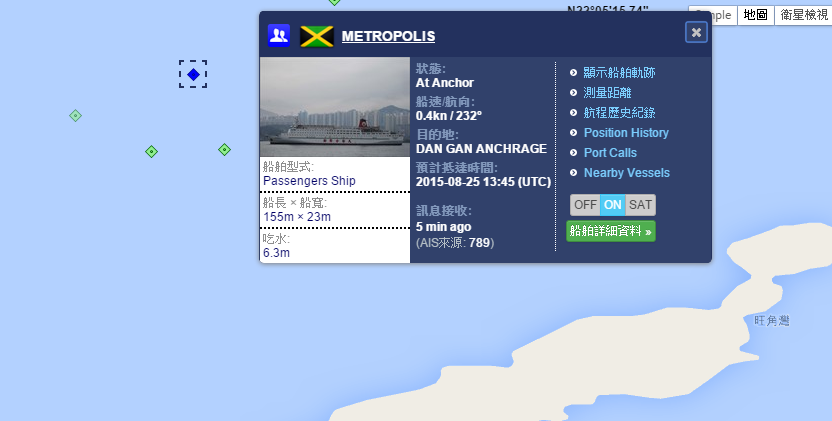The height and width of the screenshot is (421, 832).
Task: Open 船舶詳細資料 green details button
Action: (611, 231)
